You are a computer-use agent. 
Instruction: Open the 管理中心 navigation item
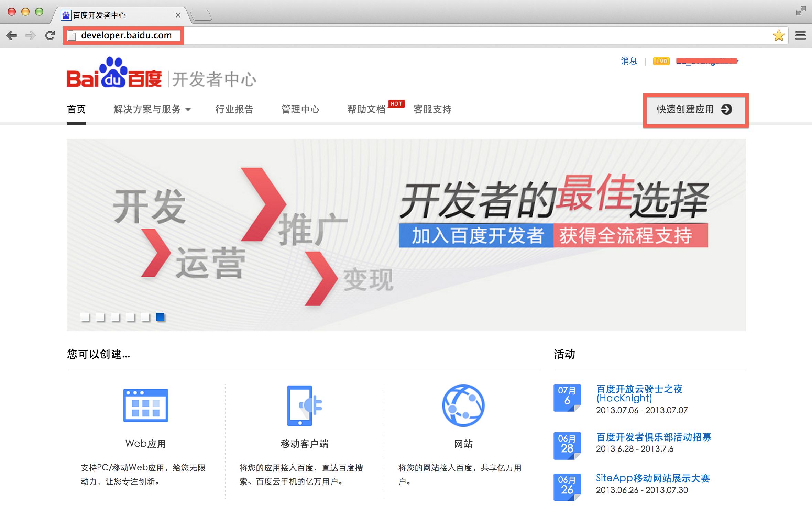point(300,109)
